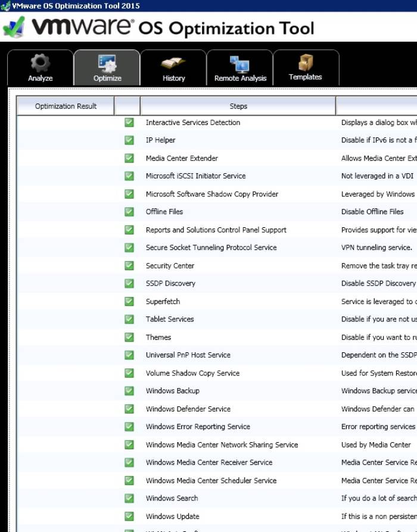Toggle the Windows Backup checkbox

tap(129, 391)
